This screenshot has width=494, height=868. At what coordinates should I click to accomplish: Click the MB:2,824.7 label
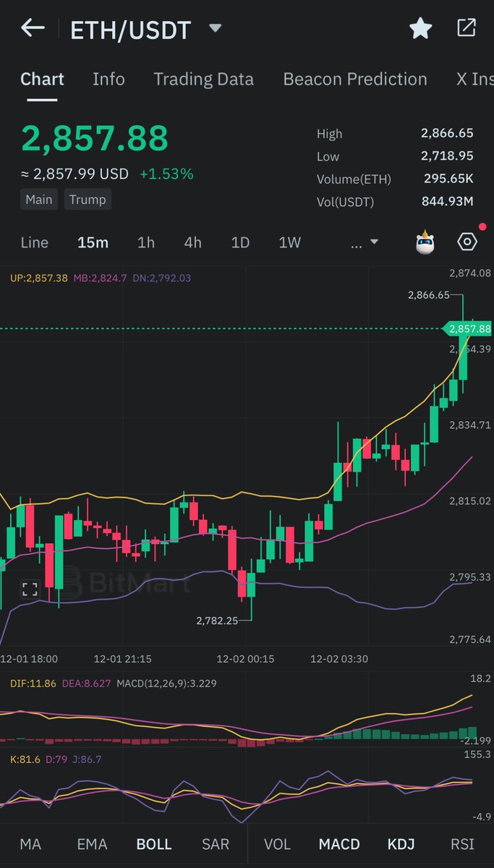pos(98,278)
